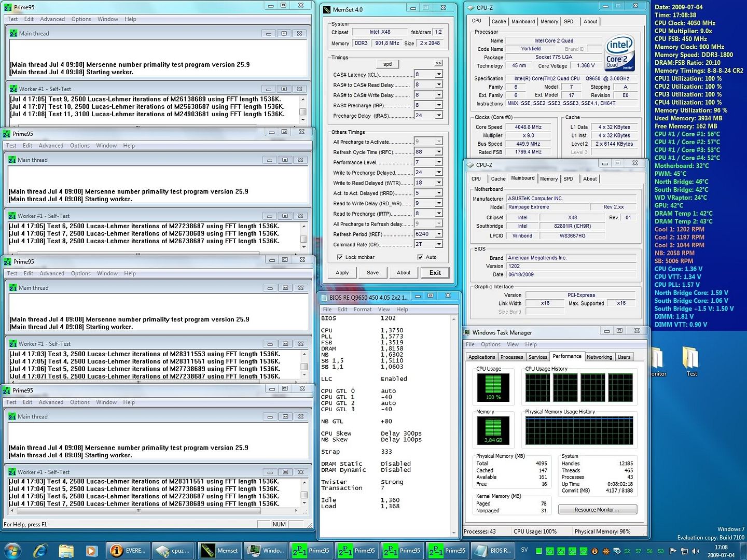Viewport: 747px width, 560px height.
Task: Click the Windows Task Manager title bar icon
Action: 466,332
